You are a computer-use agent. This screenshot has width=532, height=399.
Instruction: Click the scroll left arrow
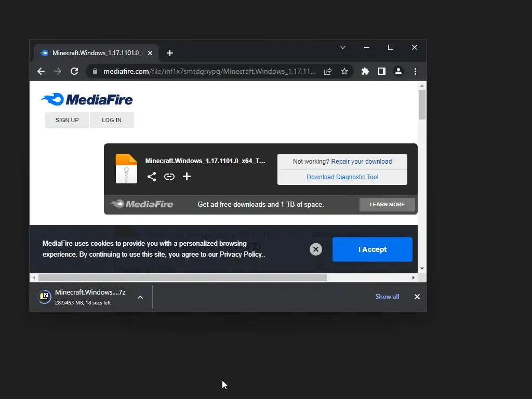pyautogui.click(x=34, y=278)
